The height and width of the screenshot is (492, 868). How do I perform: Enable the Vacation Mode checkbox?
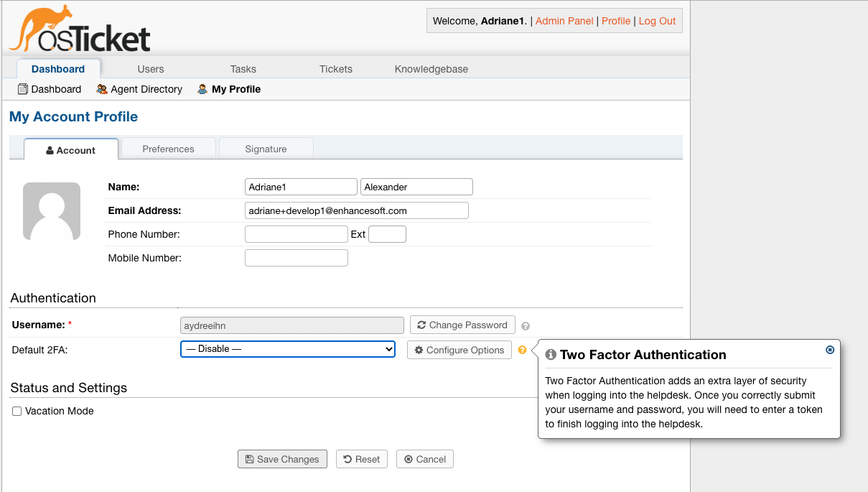tap(17, 412)
